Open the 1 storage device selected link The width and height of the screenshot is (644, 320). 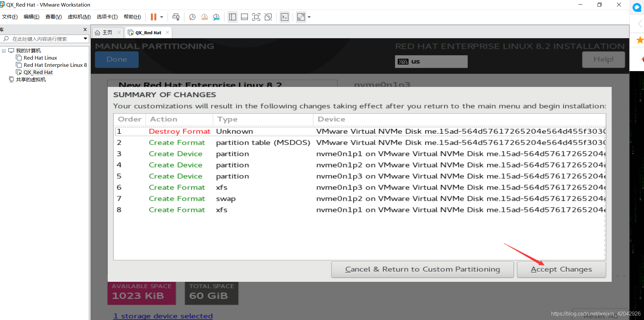[163, 316]
